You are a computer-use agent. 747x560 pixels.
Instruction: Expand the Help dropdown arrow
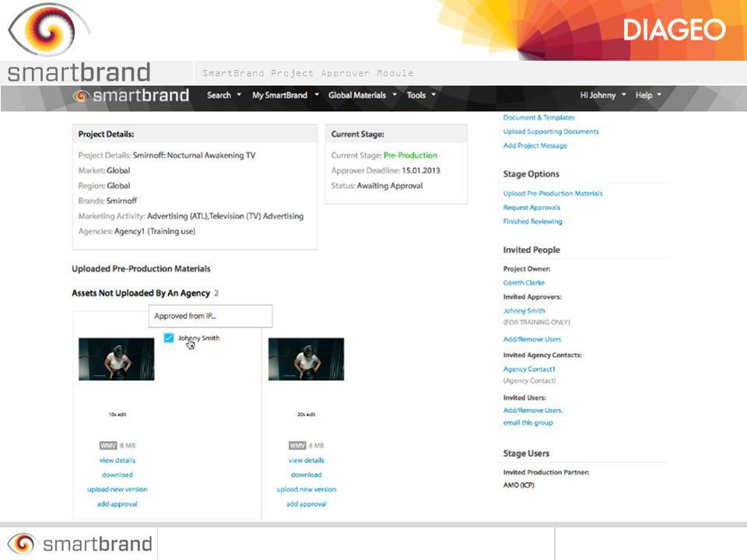[x=659, y=95]
